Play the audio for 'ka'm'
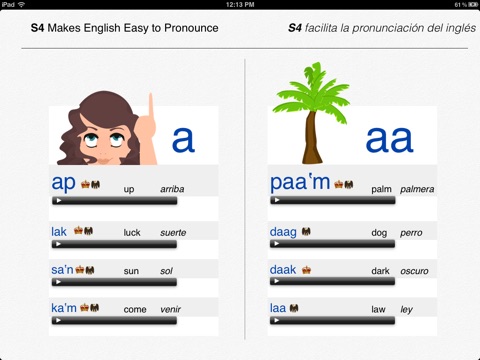This screenshot has height=360, width=480. [59, 321]
